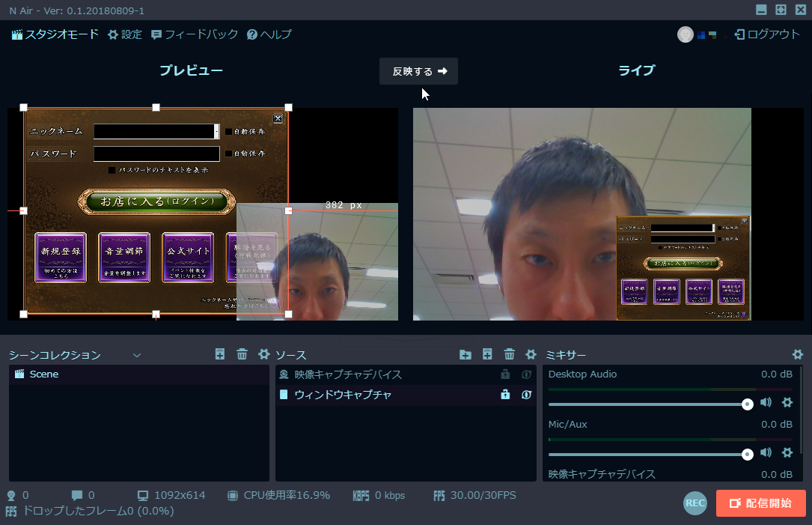Open the scene collection settings gear
The height and width of the screenshot is (525, 812).
pos(263,353)
